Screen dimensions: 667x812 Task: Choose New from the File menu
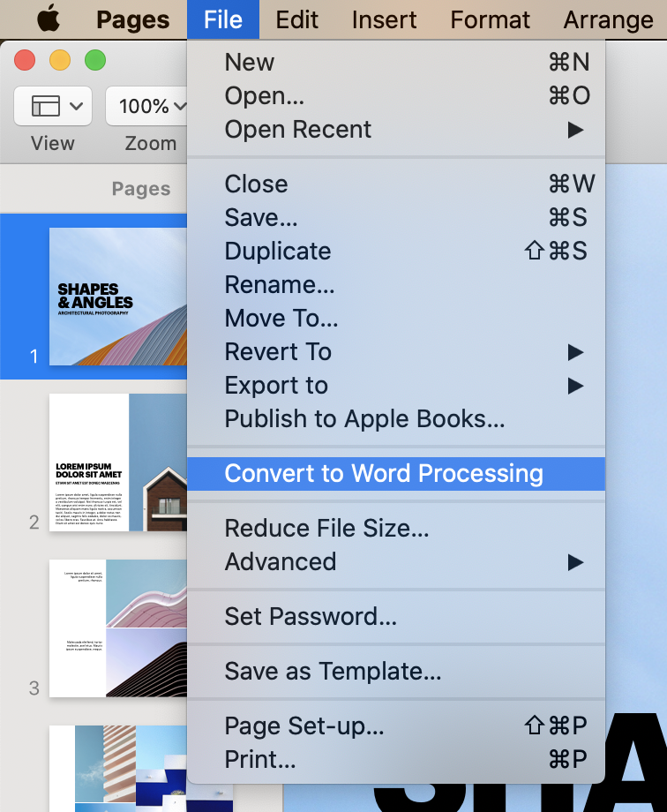pos(396,62)
